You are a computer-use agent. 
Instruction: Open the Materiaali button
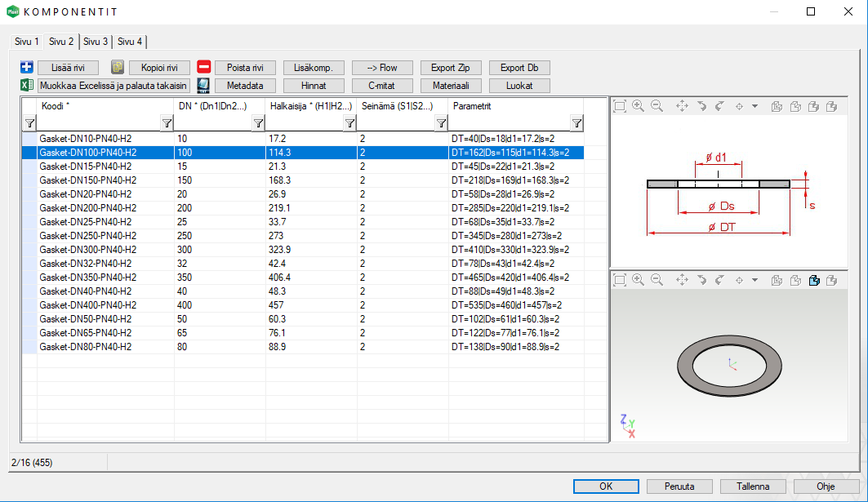coord(451,85)
